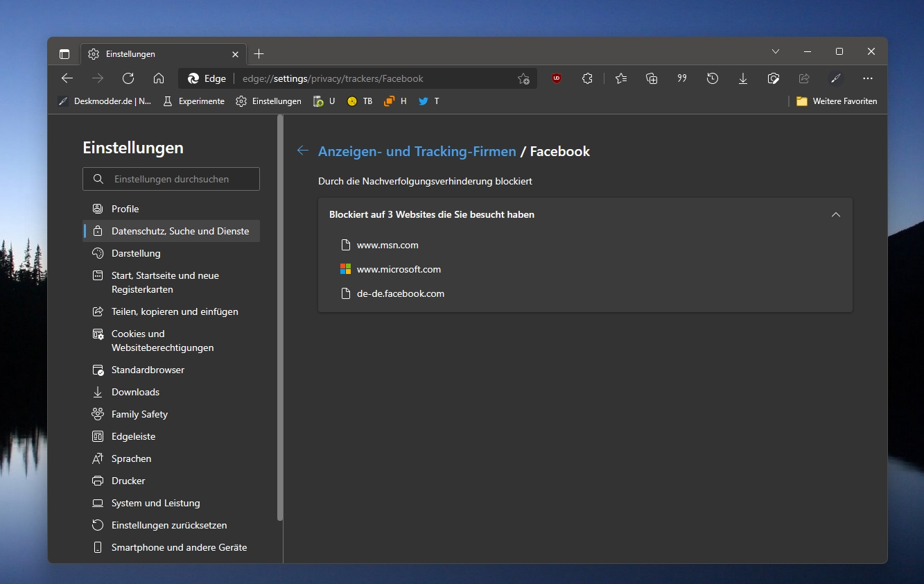The width and height of the screenshot is (924, 584).
Task: Open the Collections icon
Action: pos(652,78)
